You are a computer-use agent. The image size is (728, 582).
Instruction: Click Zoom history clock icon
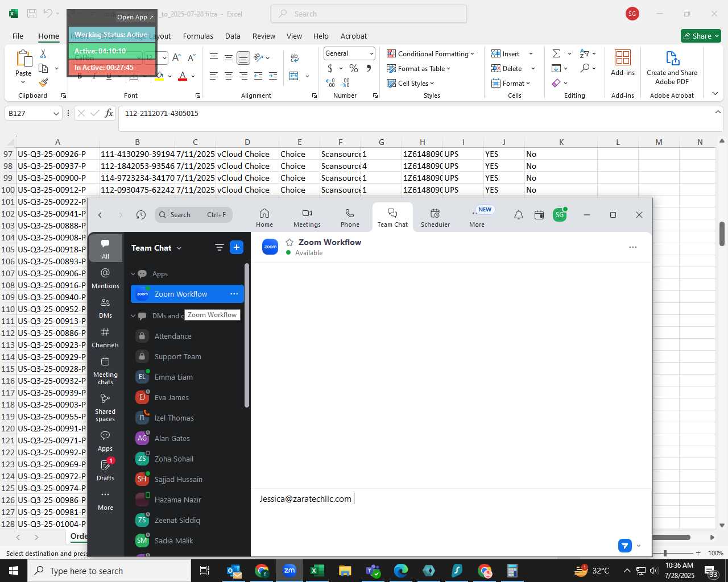tap(141, 215)
